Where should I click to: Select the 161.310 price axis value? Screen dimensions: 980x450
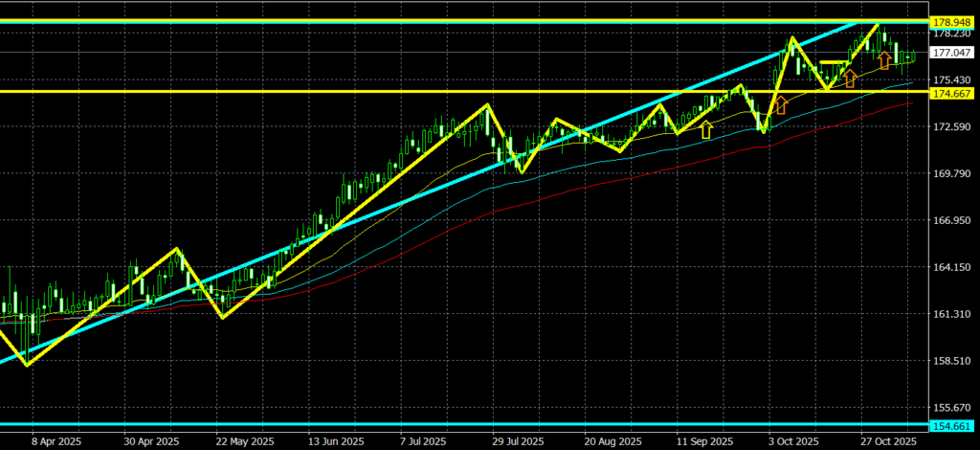click(952, 314)
